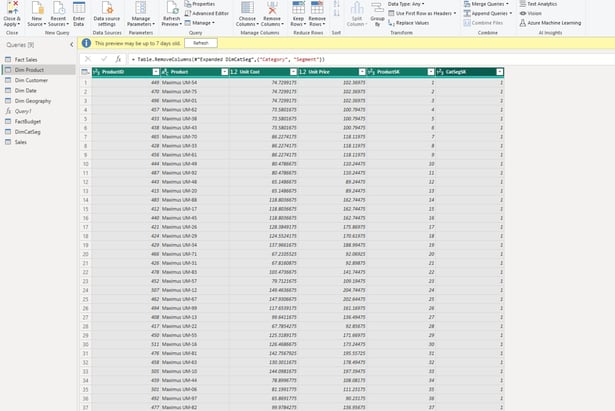Click the Unit Cost data type icon
This screenshot has height=411, width=615.
[x=234, y=72]
